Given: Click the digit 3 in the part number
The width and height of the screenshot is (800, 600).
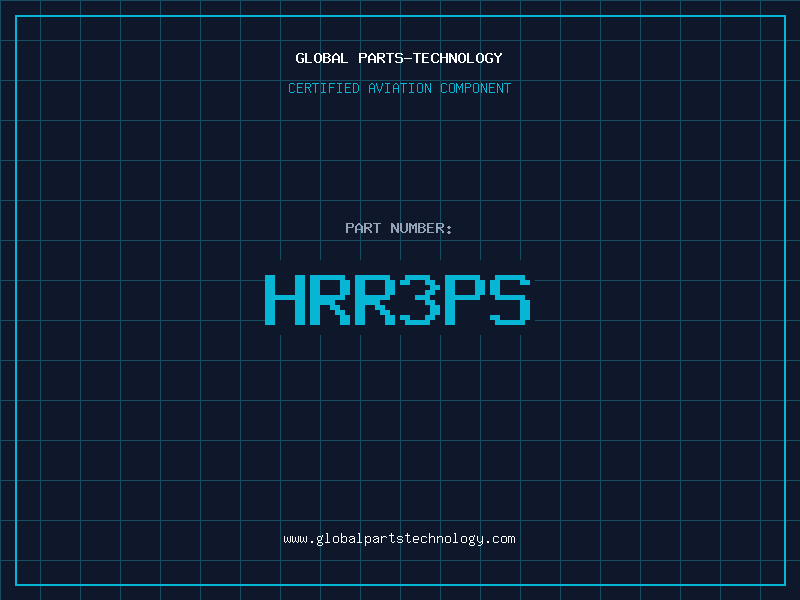Looking at the screenshot, I should click(x=421, y=299).
